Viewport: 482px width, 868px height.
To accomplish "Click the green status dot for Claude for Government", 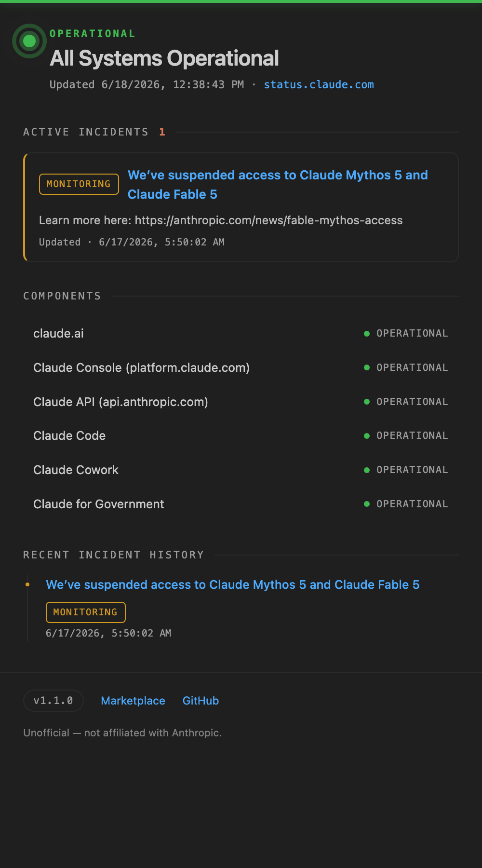I will point(367,504).
